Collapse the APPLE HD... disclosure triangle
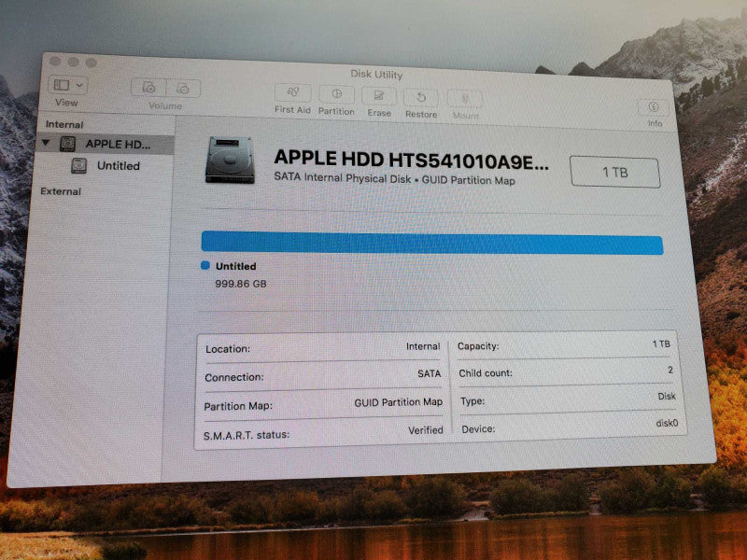 coord(46,143)
